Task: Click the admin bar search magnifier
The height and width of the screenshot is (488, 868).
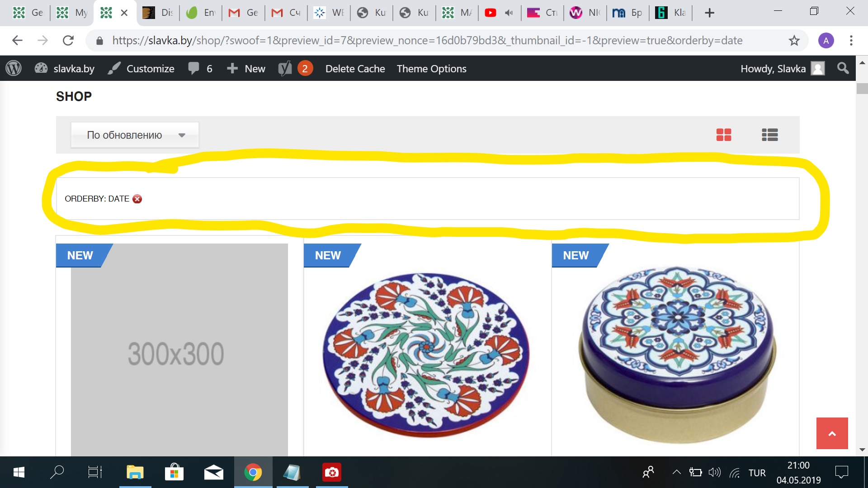Action: point(843,68)
